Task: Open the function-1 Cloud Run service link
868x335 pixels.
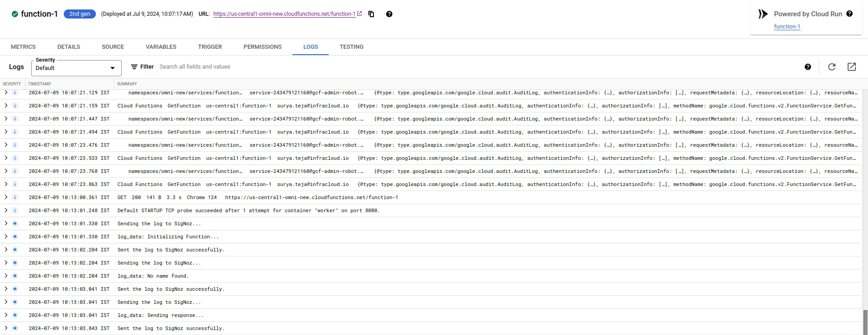Action: coord(787,27)
